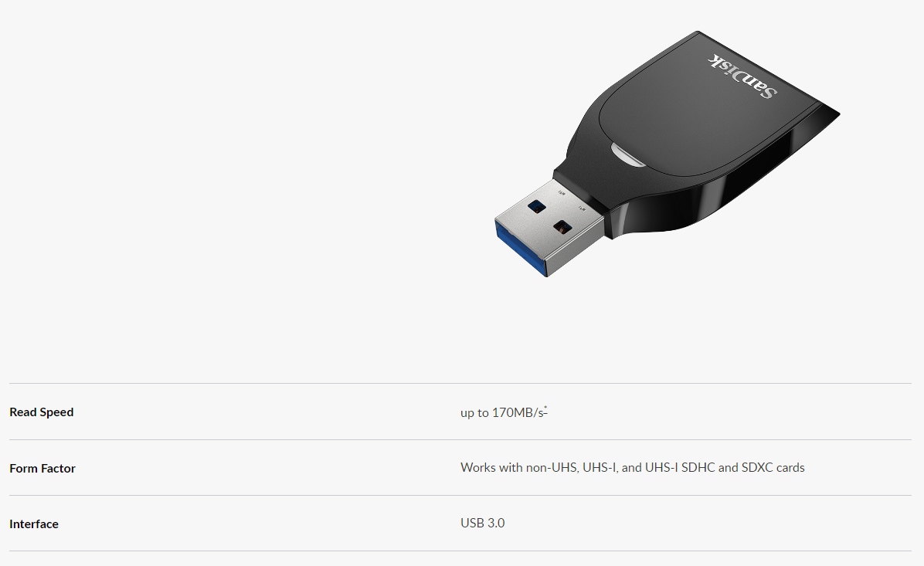Click the thumb notch on the reader

(627, 154)
